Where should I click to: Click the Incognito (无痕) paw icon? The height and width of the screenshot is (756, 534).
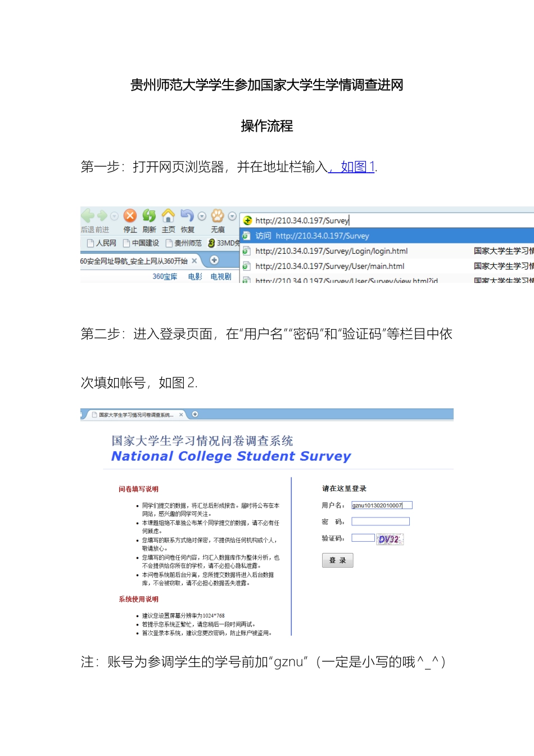[x=218, y=215]
